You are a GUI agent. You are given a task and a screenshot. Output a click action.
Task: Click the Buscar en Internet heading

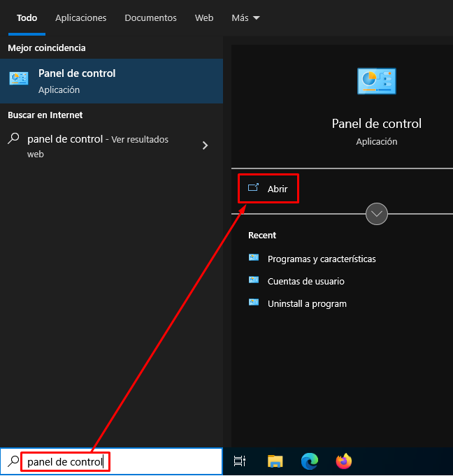coord(45,115)
